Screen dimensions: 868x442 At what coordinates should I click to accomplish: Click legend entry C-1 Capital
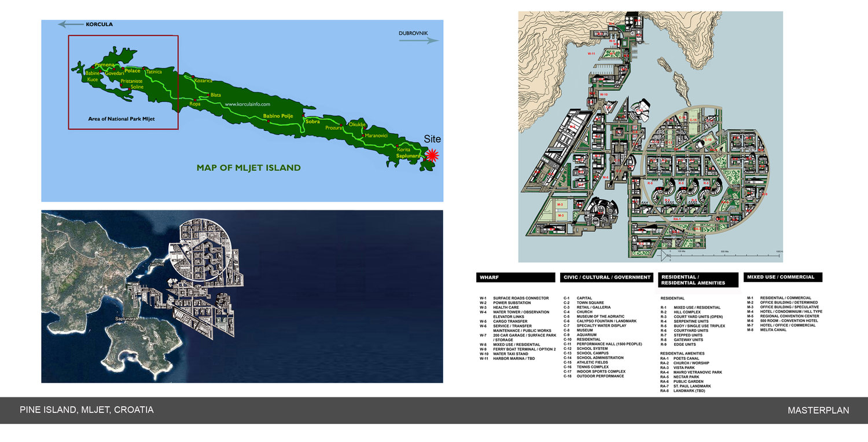pyautogui.click(x=578, y=298)
